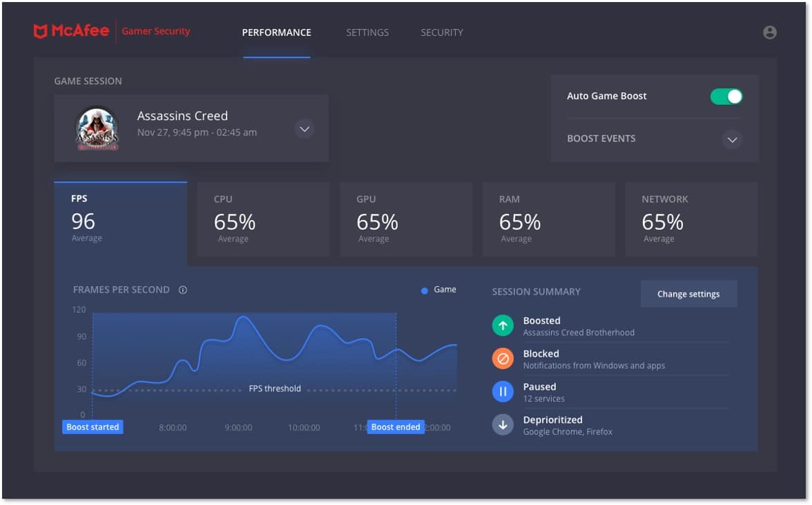Click the Gamer Security product title
Image resolution: width=812 pixels, height=505 pixels.
click(156, 31)
